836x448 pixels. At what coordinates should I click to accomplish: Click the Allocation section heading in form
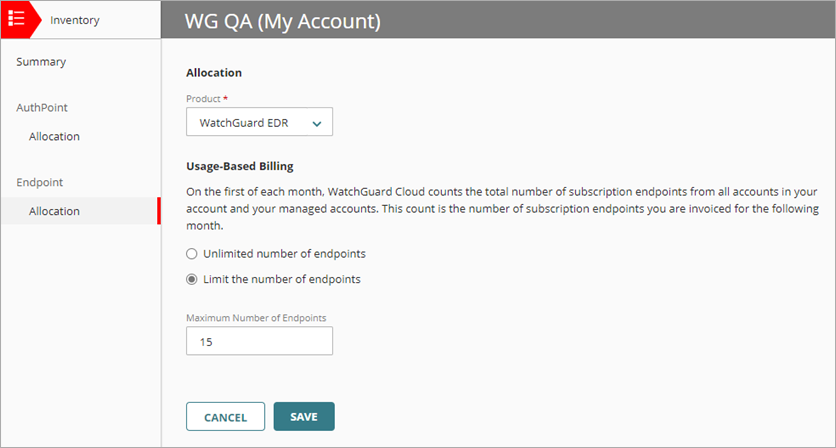click(x=214, y=73)
